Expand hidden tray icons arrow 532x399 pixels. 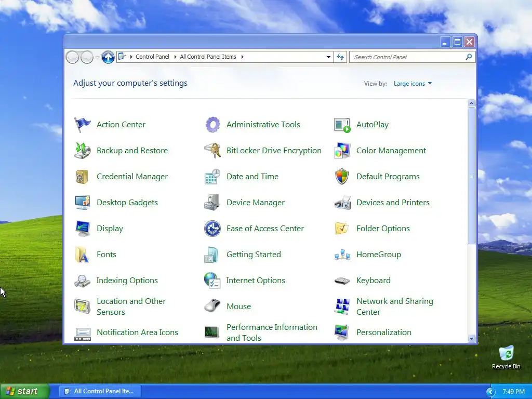point(490,392)
